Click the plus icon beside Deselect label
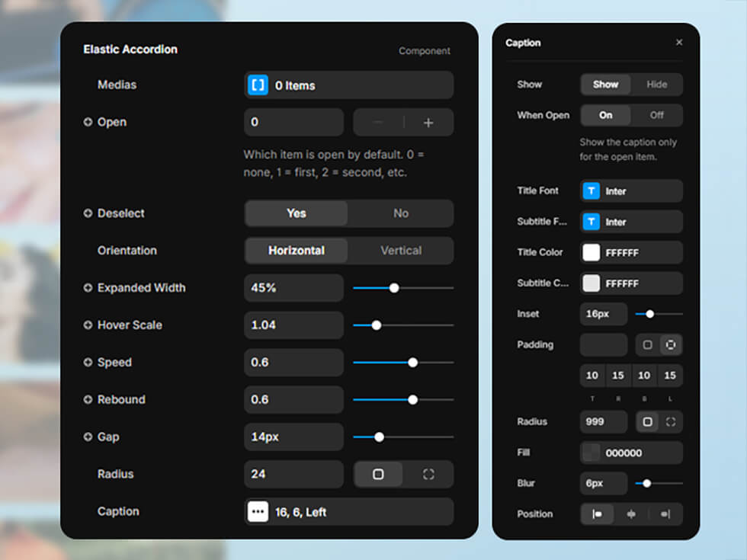Screen dimensions: 747x560 point(88,213)
